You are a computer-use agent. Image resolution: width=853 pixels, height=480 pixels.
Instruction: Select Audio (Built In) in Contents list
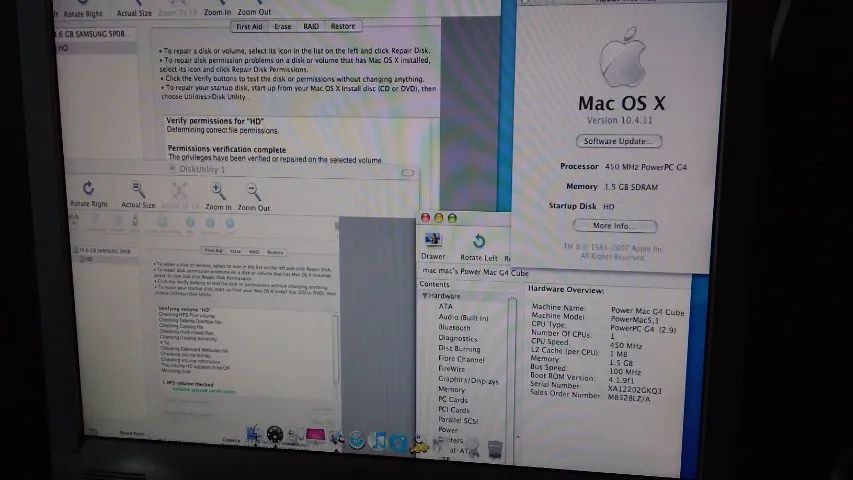point(463,317)
